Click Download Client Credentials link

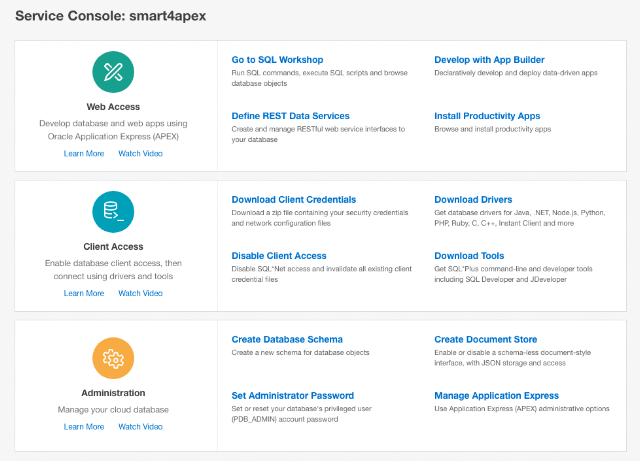(293, 200)
